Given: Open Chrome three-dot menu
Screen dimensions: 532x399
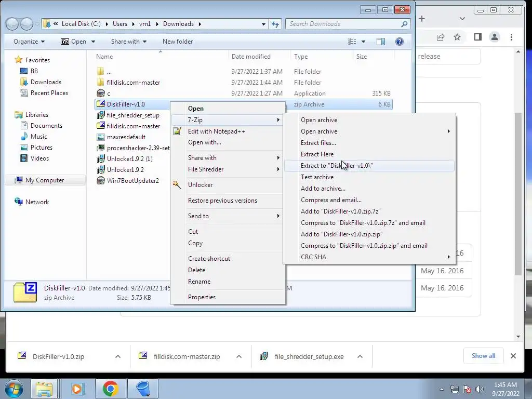Looking at the screenshot, I should (x=511, y=37).
